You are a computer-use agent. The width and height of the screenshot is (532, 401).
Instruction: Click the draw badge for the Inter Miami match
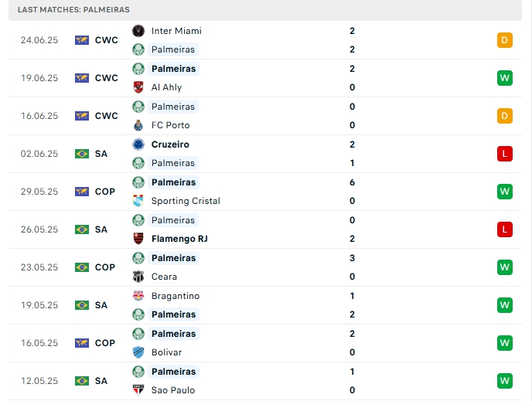505,40
